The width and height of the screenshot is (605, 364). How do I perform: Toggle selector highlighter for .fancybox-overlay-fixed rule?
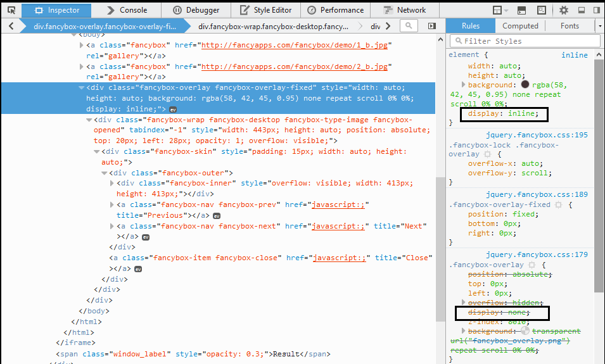(558, 204)
